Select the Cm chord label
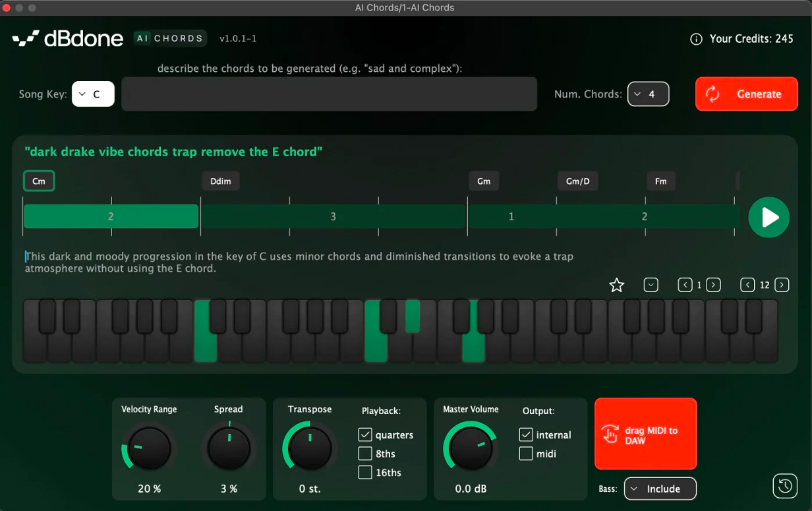Image resolution: width=812 pixels, height=511 pixels. click(x=39, y=181)
